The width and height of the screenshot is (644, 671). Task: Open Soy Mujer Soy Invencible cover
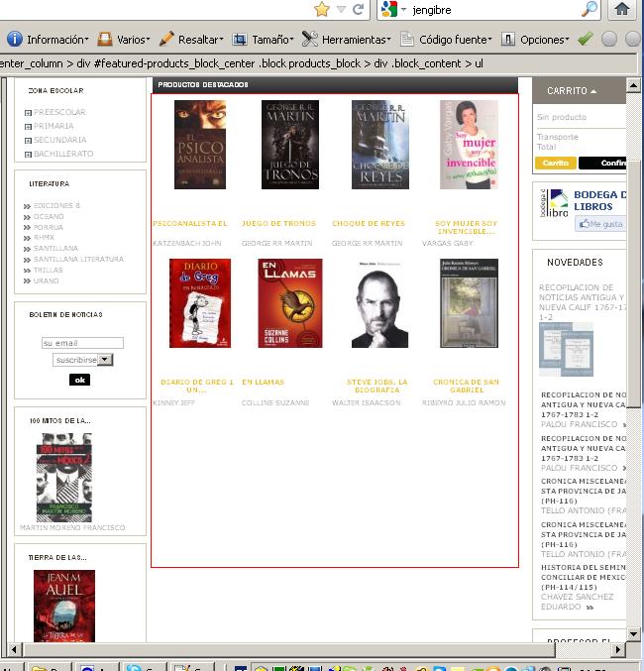click(469, 145)
